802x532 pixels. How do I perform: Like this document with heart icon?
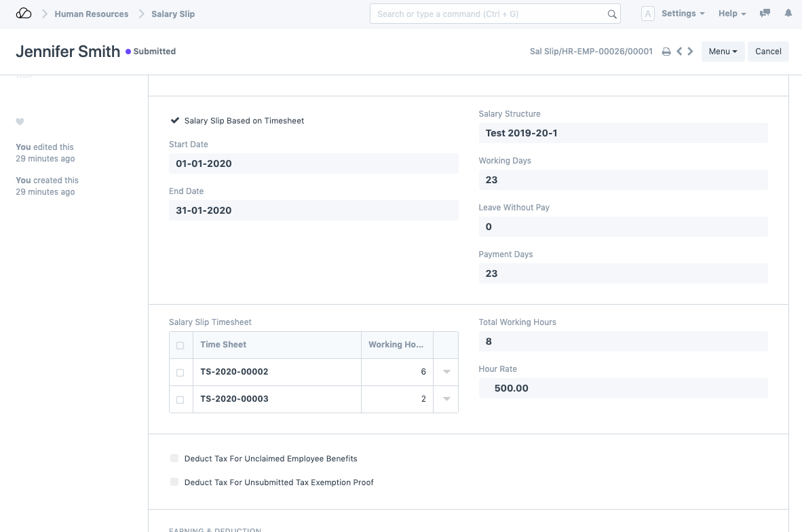click(20, 122)
